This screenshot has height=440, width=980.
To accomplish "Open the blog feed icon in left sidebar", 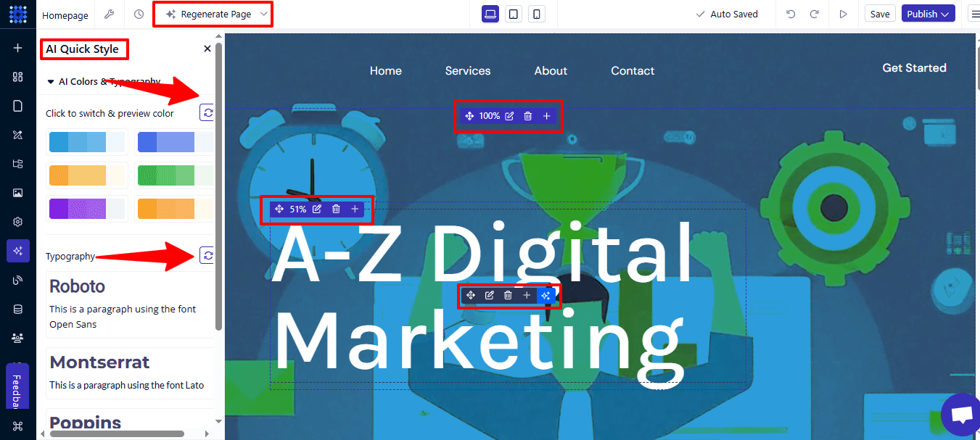I will [x=18, y=280].
